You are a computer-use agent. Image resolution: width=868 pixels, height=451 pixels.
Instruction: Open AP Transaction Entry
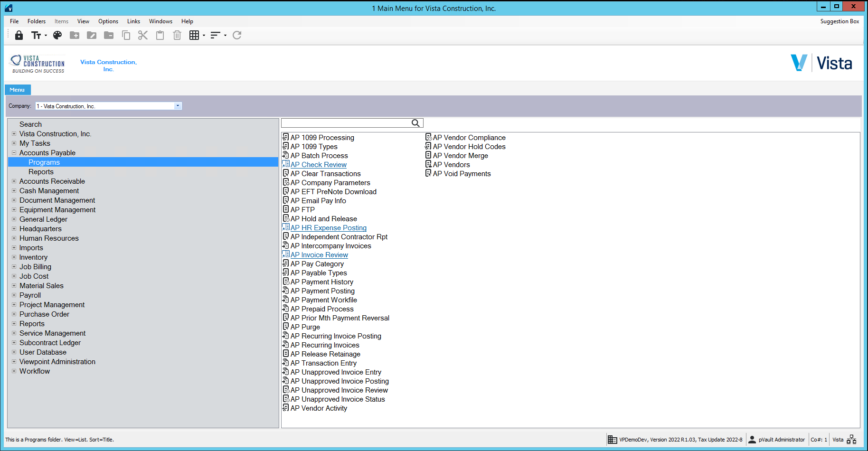323,363
